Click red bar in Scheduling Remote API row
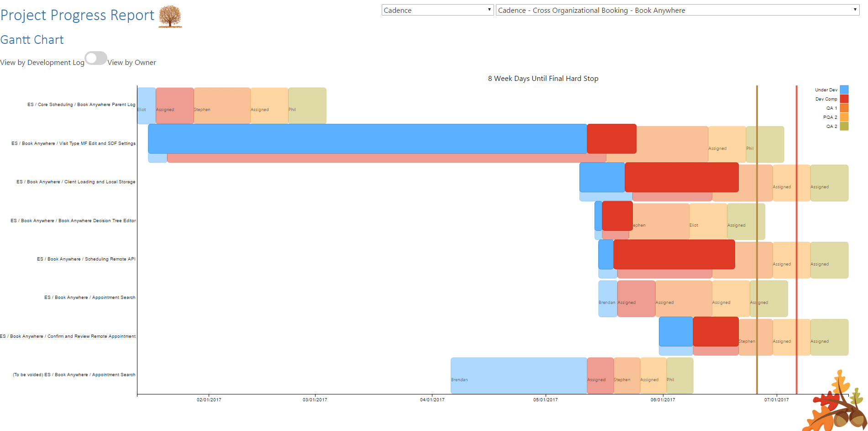868x431 pixels. tap(674, 254)
